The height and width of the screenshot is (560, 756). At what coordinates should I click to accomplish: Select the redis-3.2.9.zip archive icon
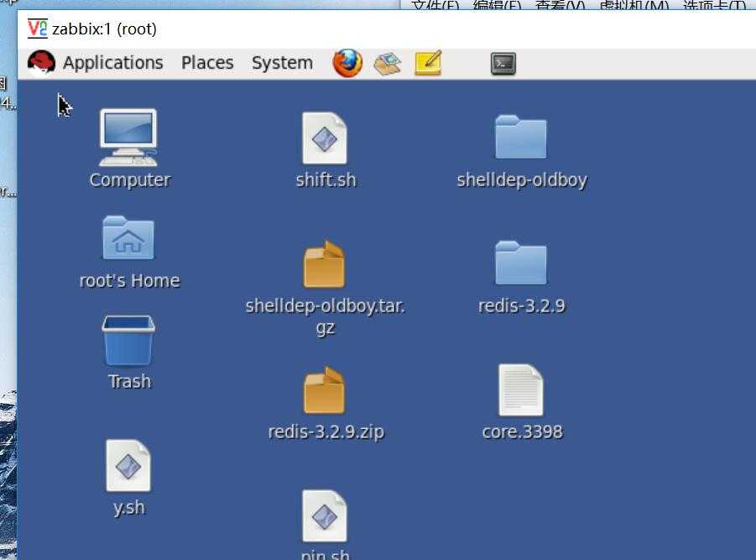click(325, 390)
